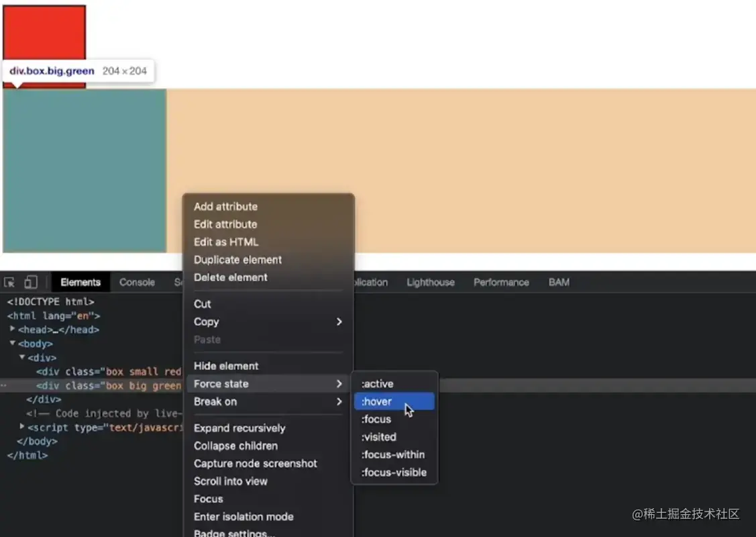
Task: Switch to the Console tab
Action: pos(137,282)
